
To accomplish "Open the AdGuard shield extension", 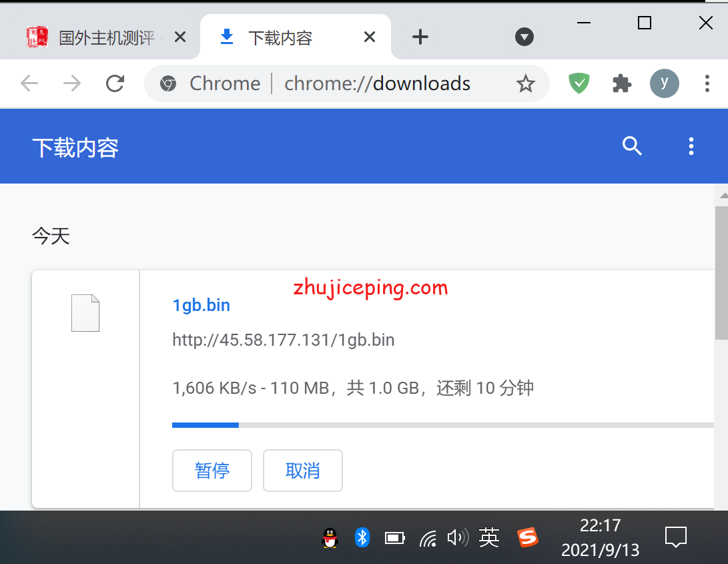I will [x=579, y=83].
